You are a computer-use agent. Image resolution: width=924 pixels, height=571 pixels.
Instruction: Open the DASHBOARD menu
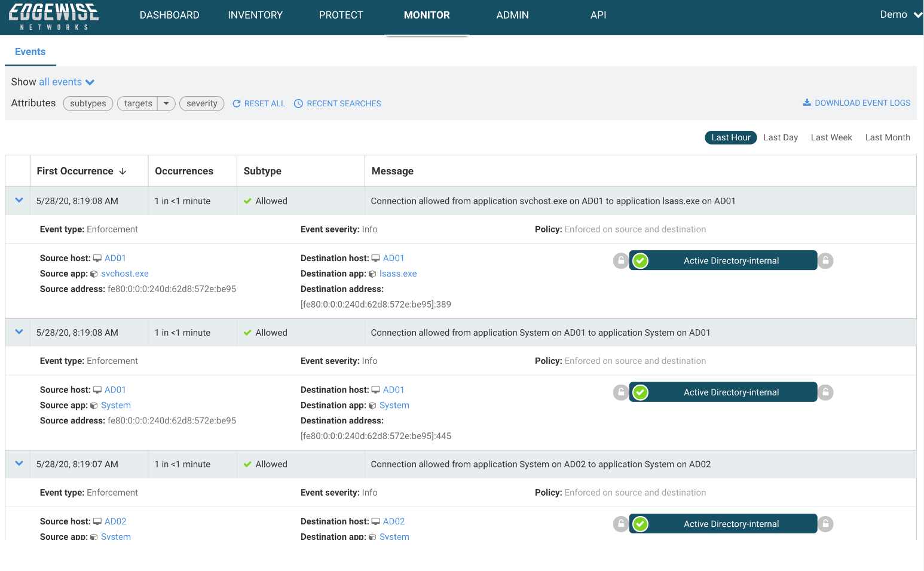coord(170,15)
